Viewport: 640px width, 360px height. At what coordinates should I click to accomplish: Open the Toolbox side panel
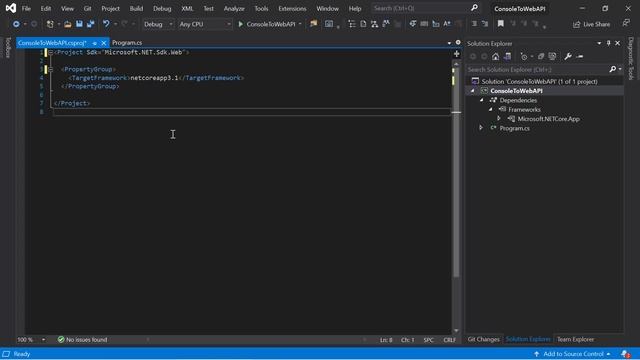7,47
